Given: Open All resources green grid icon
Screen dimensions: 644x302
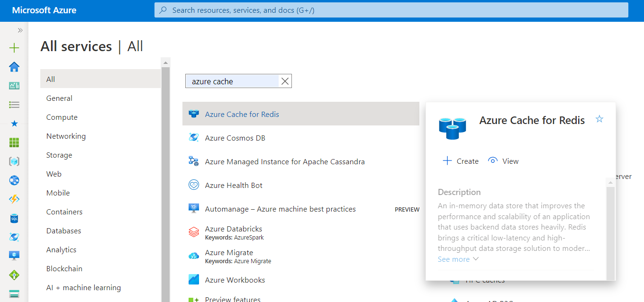Looking at the screenshot, I should (x=14, y=142).
